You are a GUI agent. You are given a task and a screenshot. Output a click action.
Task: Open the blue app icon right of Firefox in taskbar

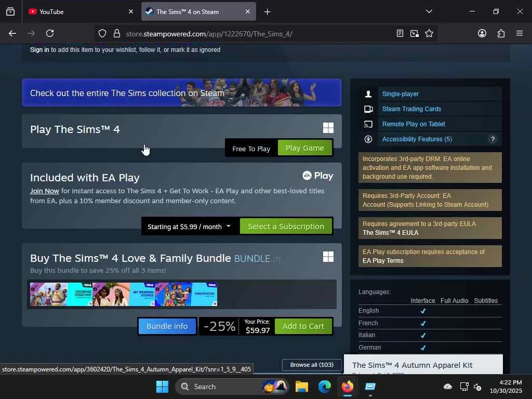pyautogui.click(x=370, y=387)
